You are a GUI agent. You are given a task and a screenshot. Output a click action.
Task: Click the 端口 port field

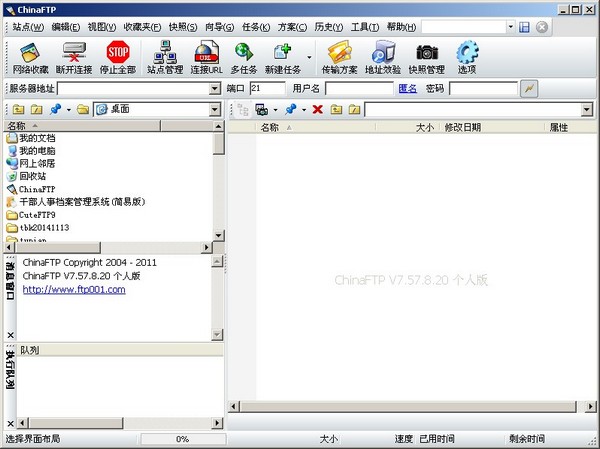(267, 88)
